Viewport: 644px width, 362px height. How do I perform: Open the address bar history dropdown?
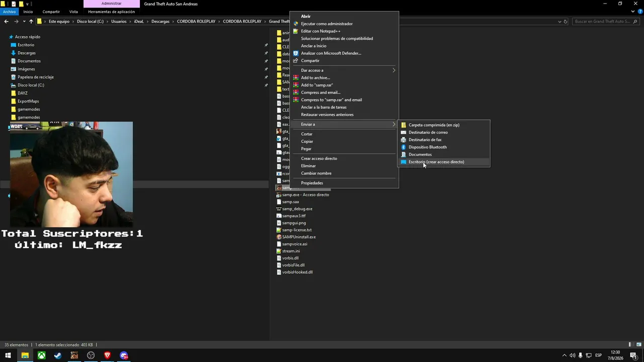coord(559,22)
